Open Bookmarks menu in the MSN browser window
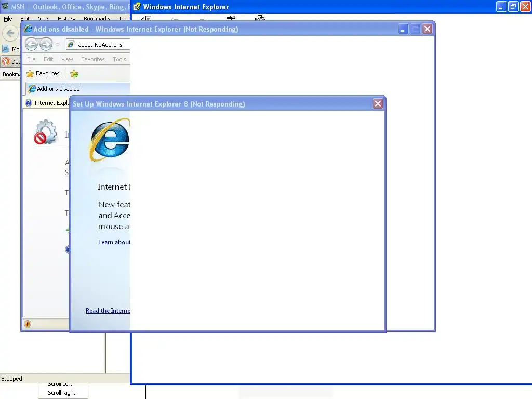532x399 pixels. click(x=97, y=19)
